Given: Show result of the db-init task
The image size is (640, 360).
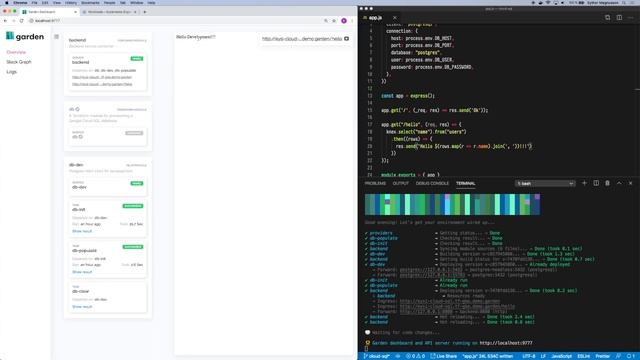Looking at the screenshot, I should coord(82,231).
